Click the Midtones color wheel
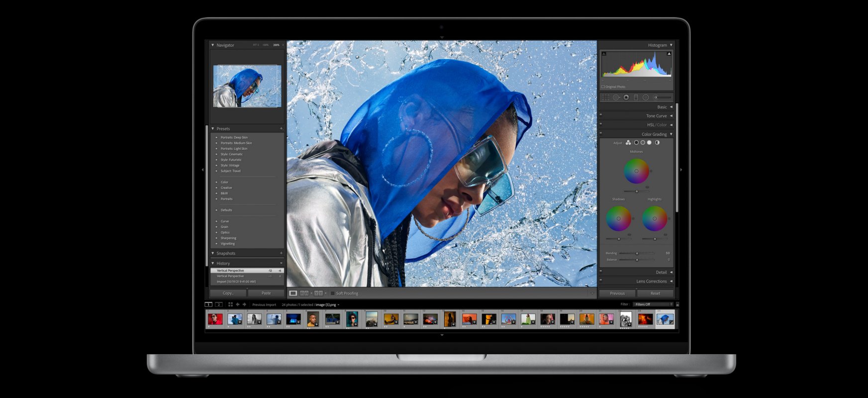The width and height of the screenshot is (868, 398). pos(636,171)
